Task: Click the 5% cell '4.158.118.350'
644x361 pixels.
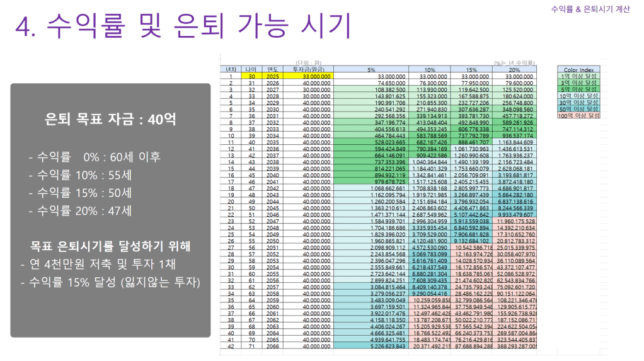Action: tap(371, 319)
